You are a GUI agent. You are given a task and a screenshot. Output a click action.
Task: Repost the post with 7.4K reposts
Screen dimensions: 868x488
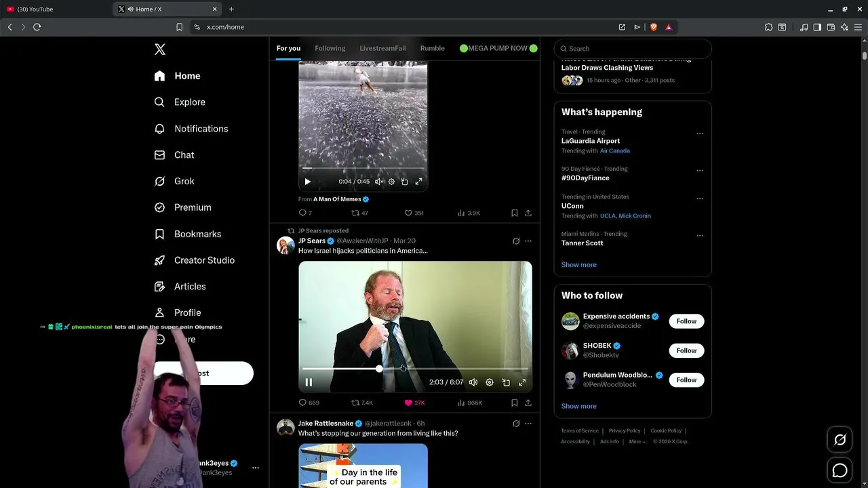(362, 403)
